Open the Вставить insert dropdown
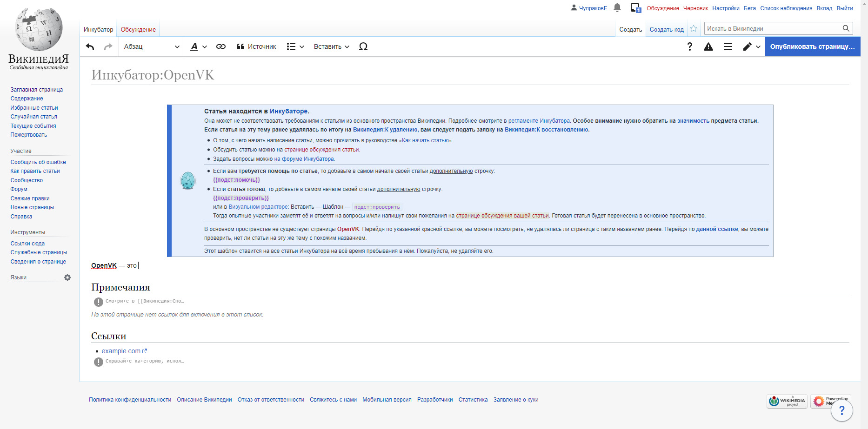 [331, 46]
